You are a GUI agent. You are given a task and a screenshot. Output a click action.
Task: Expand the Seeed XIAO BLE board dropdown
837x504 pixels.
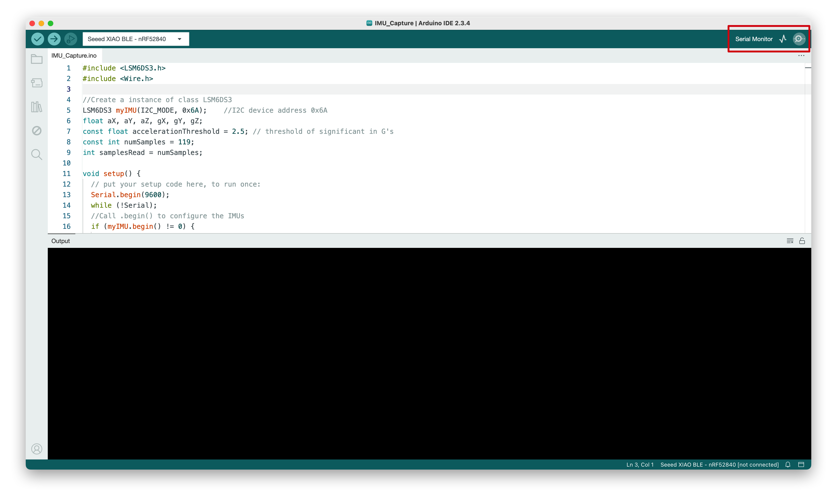[x=136, y=39]
